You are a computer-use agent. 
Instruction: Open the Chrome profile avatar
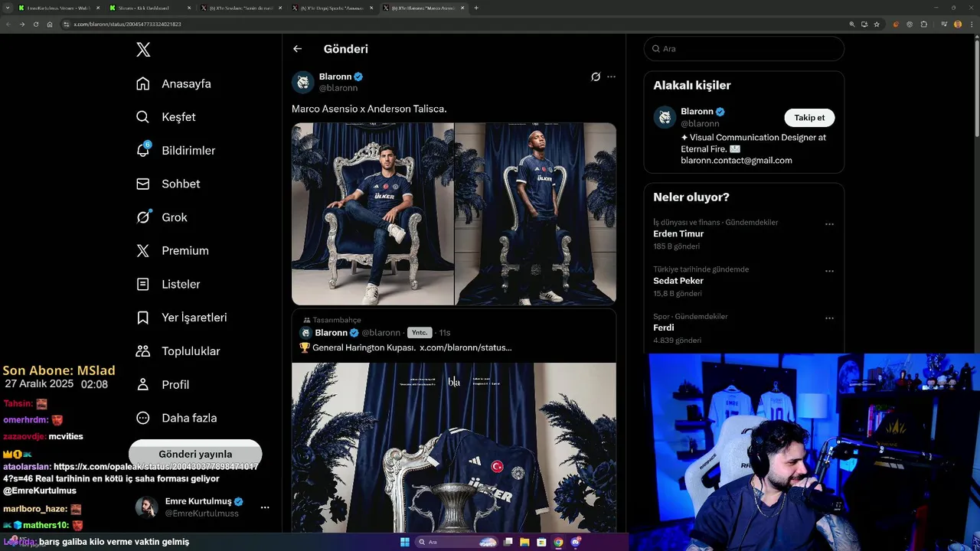tap(958, 24)
